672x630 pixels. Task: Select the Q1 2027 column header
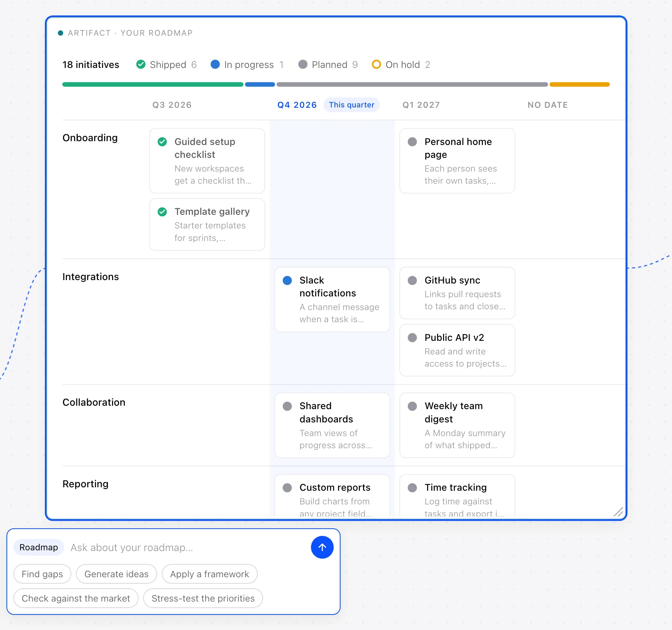pyautogui.click(x=421, y=105)
